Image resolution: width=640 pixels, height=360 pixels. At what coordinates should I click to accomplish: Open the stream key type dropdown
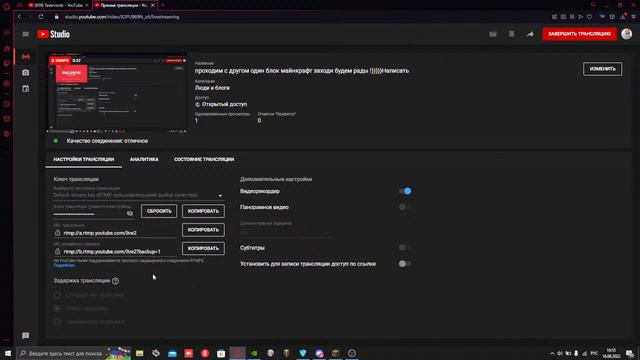(x=138, y=196)
